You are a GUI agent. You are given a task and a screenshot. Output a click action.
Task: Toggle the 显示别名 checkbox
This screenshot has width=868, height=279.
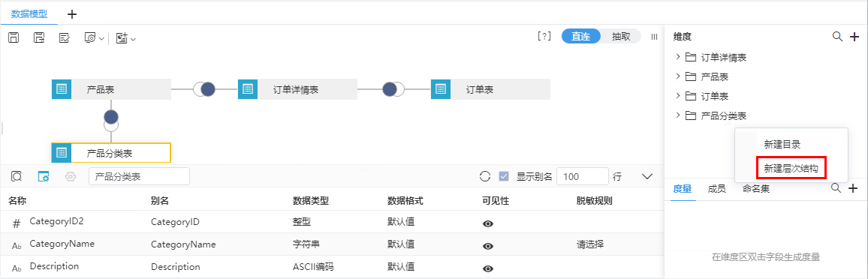(x=504, y=177)
